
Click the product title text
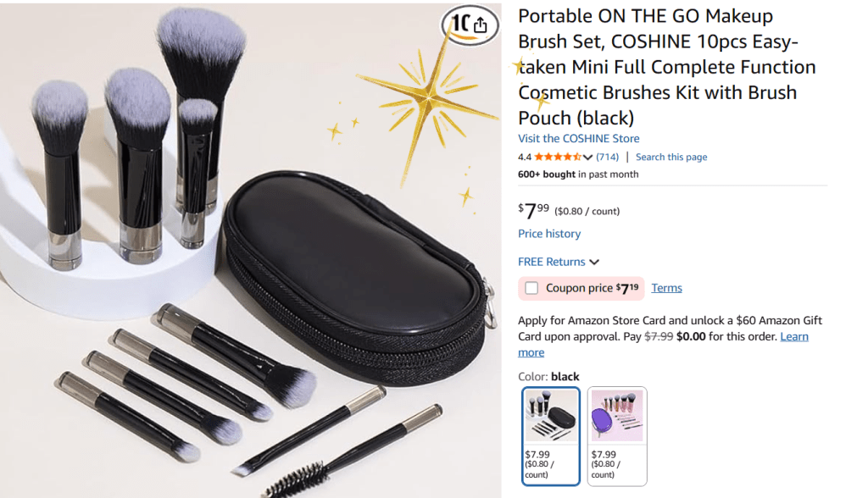pos(666,67)
